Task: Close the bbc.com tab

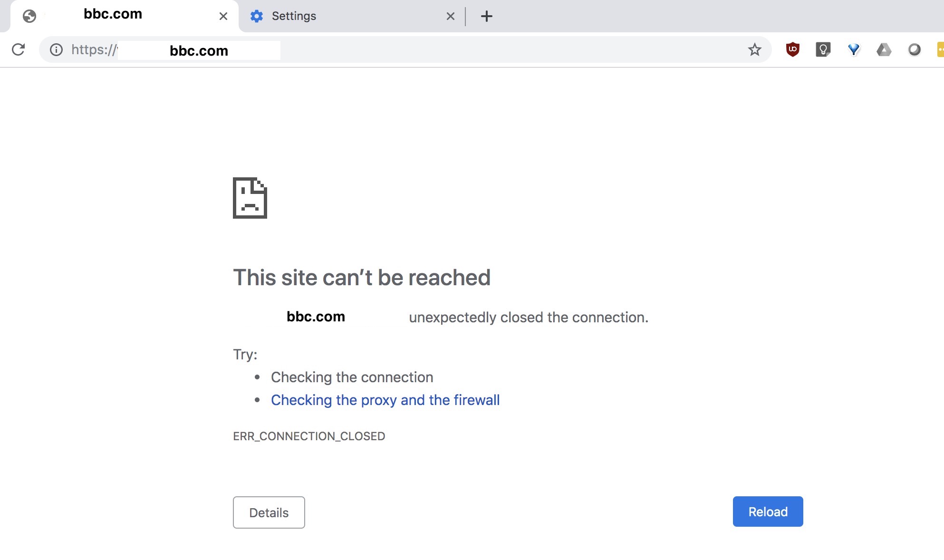Action: (223, 16)
